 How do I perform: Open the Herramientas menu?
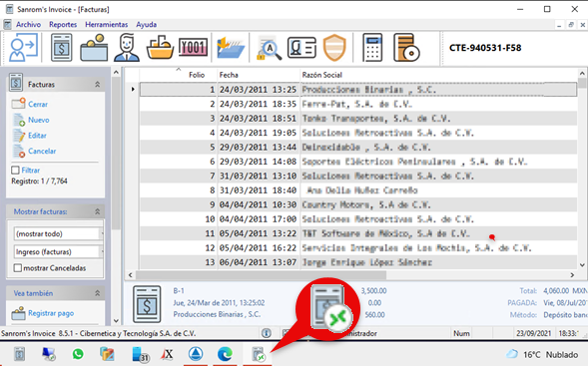click(x=106, y=24)
